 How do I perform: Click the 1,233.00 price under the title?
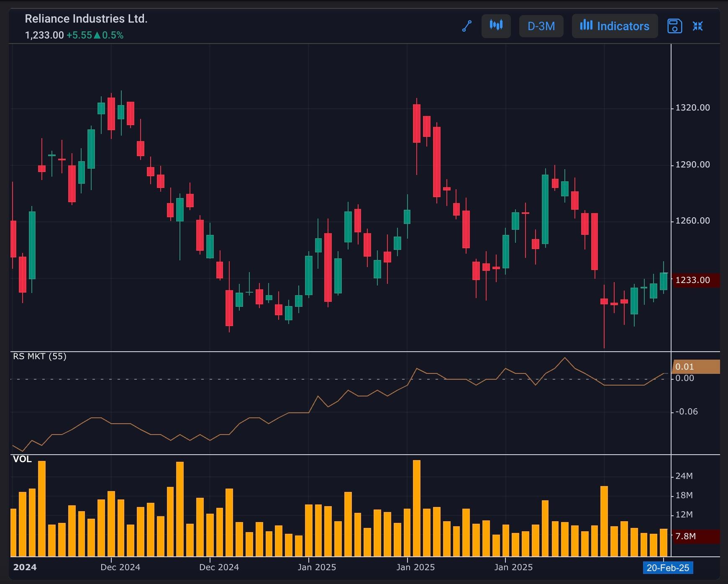point(44,35)
